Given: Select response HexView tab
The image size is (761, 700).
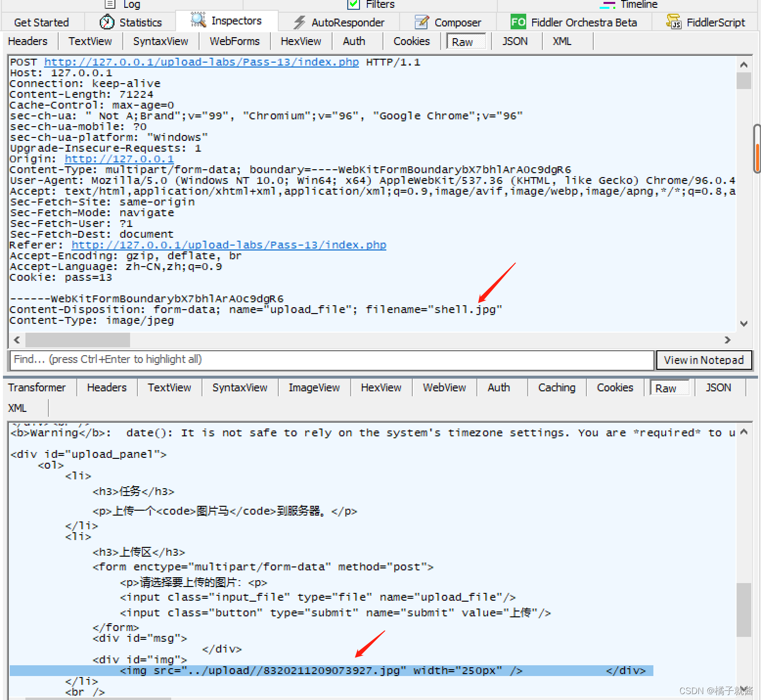Looking at the screenshot, I should (x=381, y=388).
